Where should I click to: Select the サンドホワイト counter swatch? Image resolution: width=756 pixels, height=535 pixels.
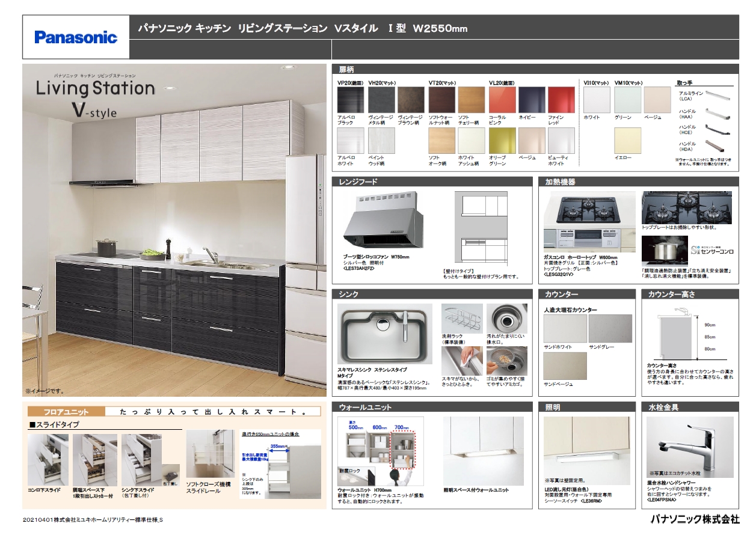click(x=565, y=329)
